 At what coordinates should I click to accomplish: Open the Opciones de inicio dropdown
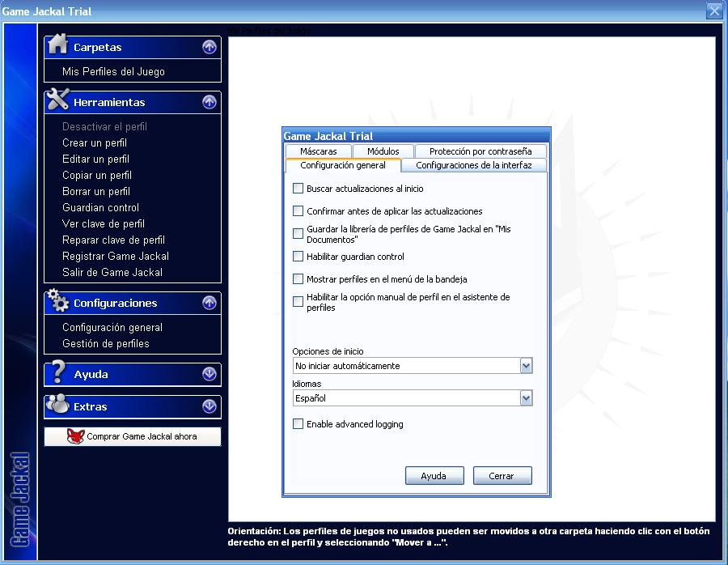click(526, 366)
